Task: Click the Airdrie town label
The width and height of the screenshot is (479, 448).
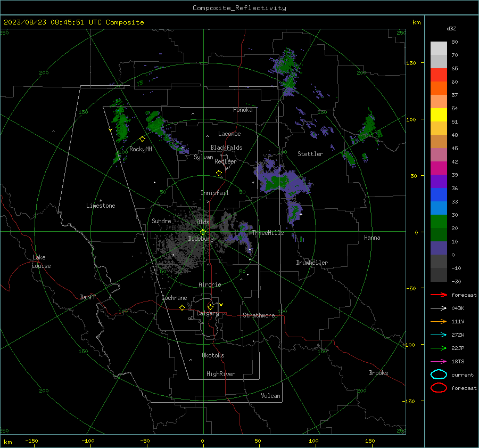Action: pyautogui.click(x=210, y=284)
